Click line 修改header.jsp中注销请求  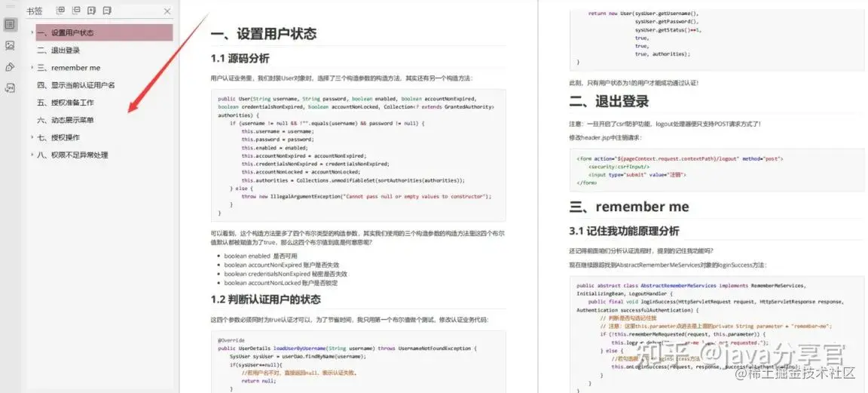click(x=607, y=137)
